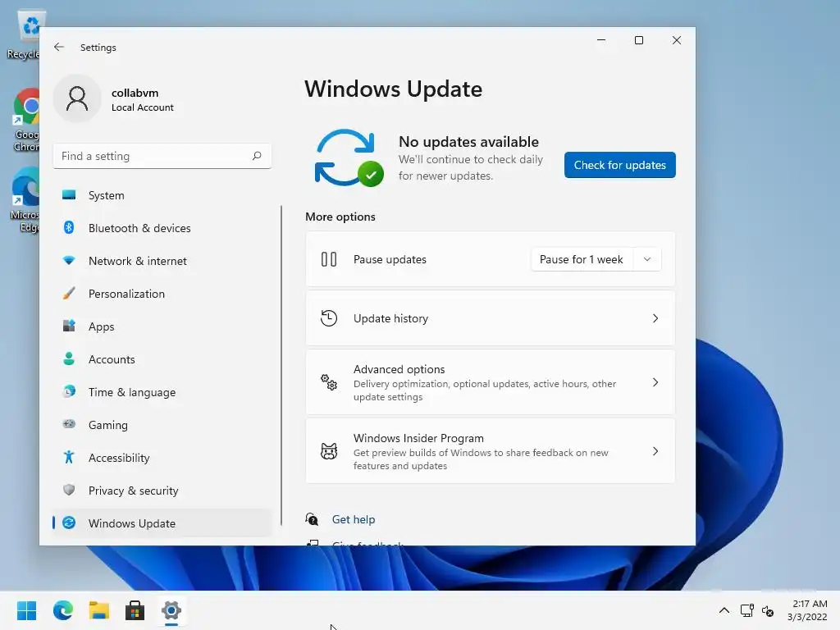The height and width of the screenshot is (630, 840).
Task: Click the Windows Update sync icon in sidebar
Action: tap(69, 523)
